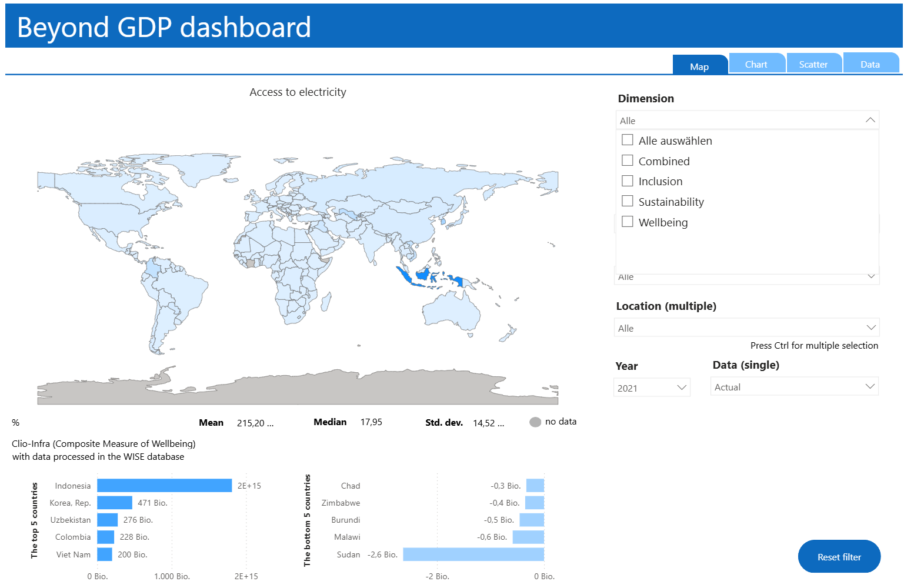The image size is (904, 588).
Task: Click the Sudan bar in bottom 5 chart
Action: (473, 554)
